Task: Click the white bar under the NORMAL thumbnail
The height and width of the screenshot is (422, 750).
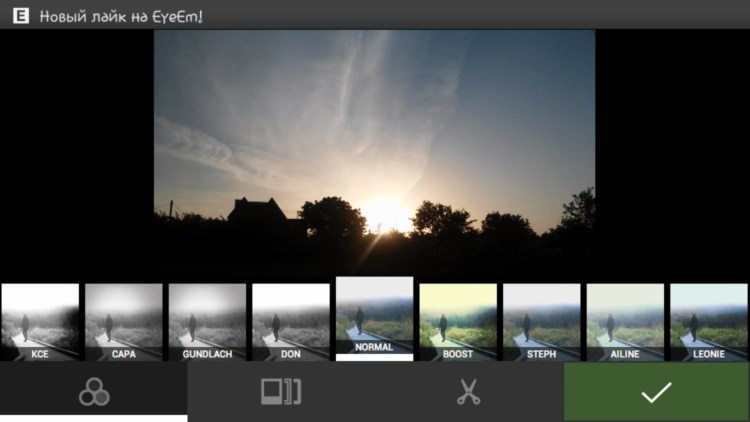Action: pyautogui.click(x=374, y=357)
